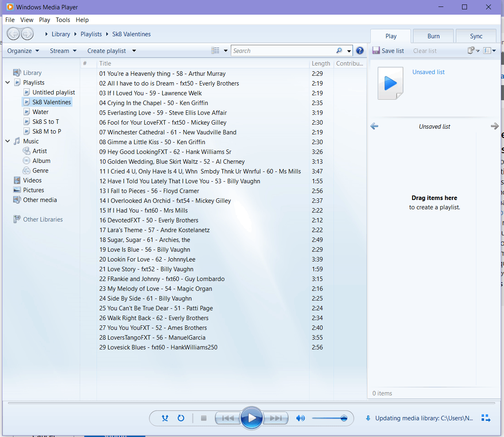Open Other media in navigation pane
504x437 pixels.
[x=40, y=200]
